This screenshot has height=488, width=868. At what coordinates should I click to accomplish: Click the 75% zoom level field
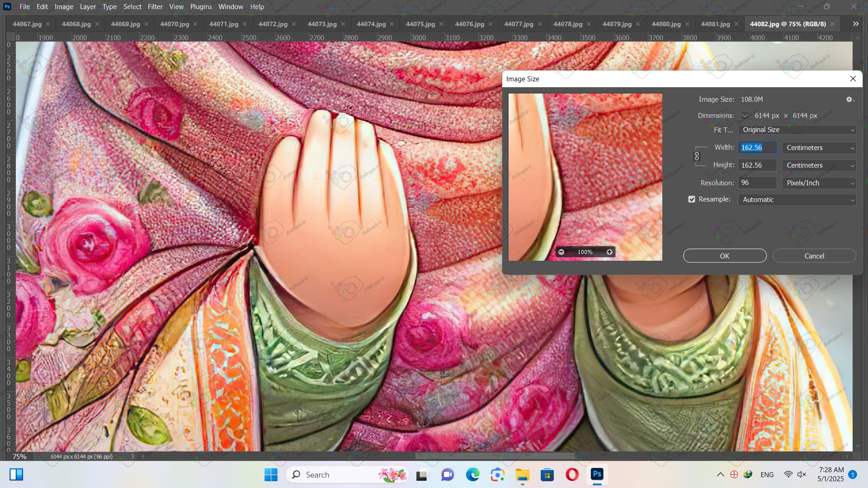coord(19,457)
